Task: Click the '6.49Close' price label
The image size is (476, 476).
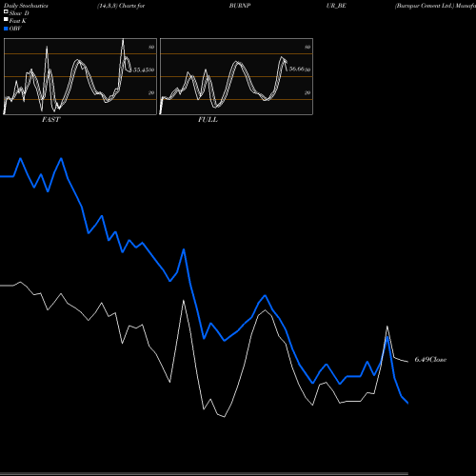Action: (x=430, y=360)
